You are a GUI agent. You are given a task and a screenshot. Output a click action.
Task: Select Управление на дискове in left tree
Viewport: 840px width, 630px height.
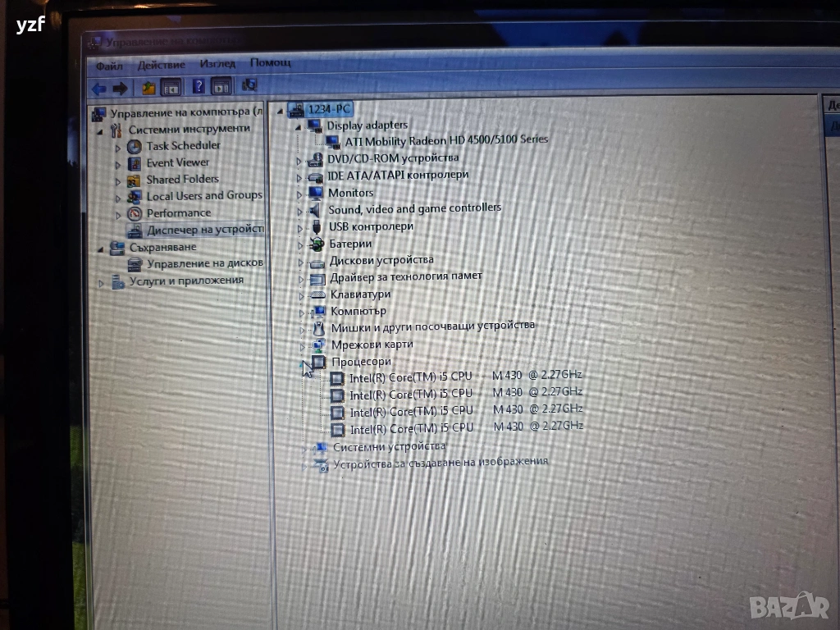(x=204, y=263)
